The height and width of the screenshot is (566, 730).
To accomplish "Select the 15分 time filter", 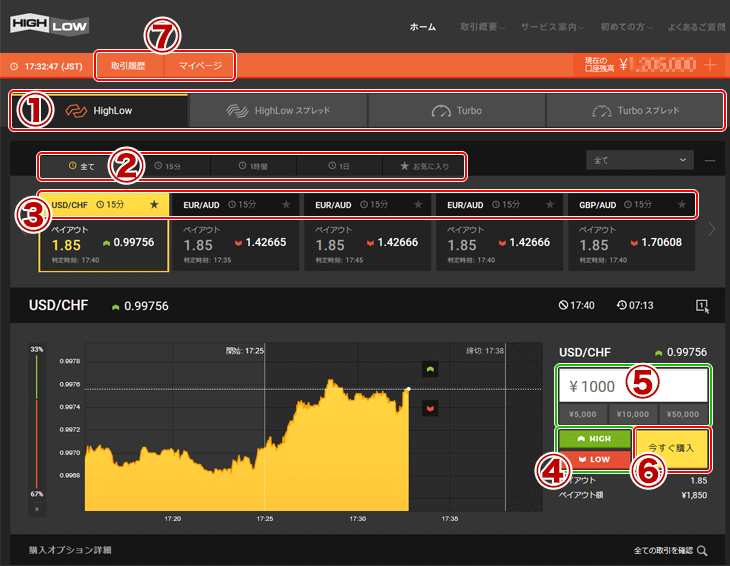I will [167, 165].
